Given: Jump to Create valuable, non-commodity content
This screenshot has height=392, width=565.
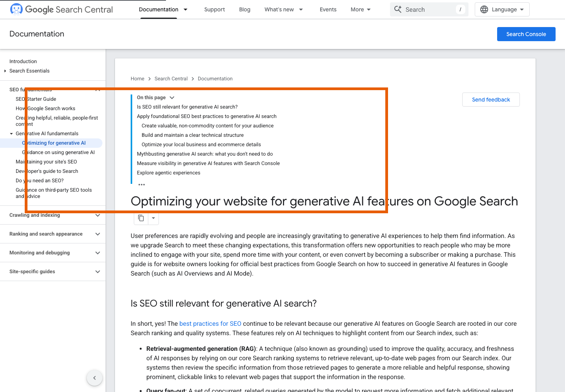Looking at the screenshot, I should click(x=208, y=126).
